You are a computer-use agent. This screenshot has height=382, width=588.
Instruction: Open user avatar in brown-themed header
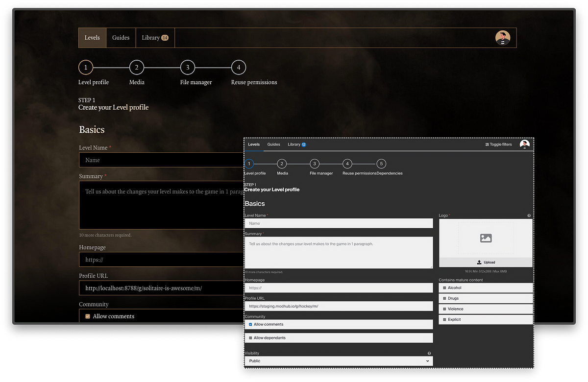(502, 38)
